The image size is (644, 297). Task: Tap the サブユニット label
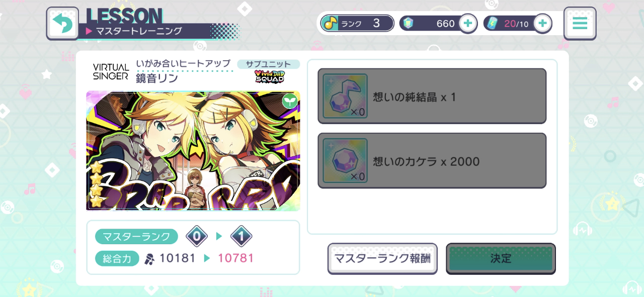(x=269, y=64)
